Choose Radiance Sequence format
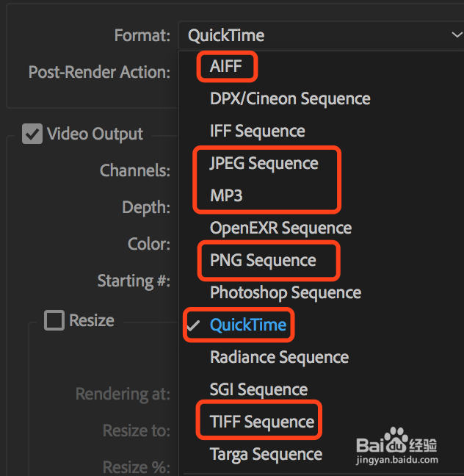Screen dimensions: 464x476 [x=279, y=357]
